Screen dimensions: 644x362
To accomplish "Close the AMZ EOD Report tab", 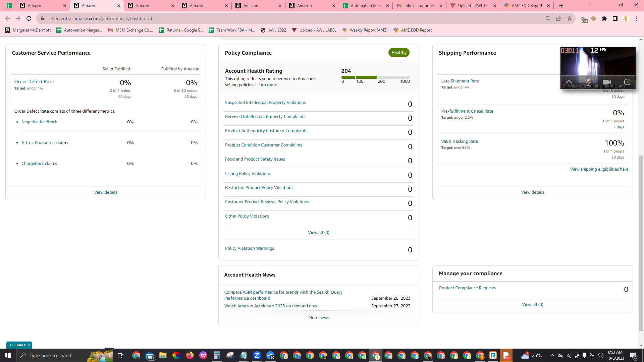I will pos(548,6).
